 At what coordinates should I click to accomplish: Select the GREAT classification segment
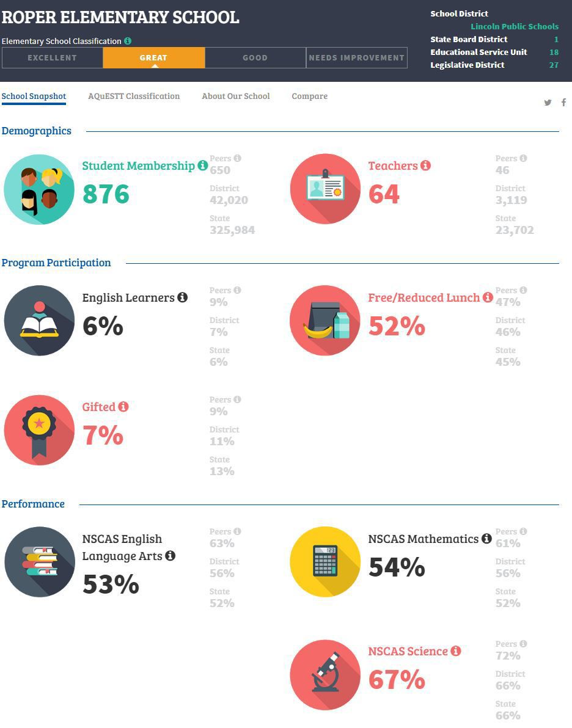click(154, 57)
